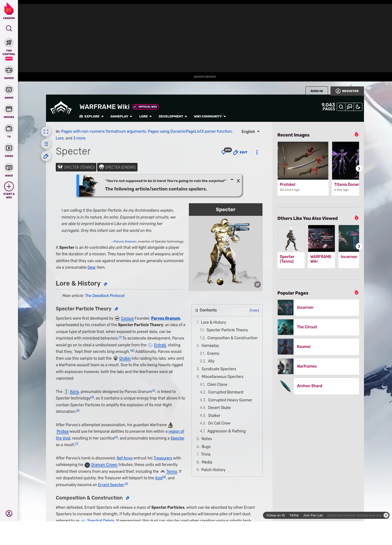Image resolution: width=392 pixels, height=545 pixels.
Task: Enlarge the Specter infobox image
Action: point(258,284)
